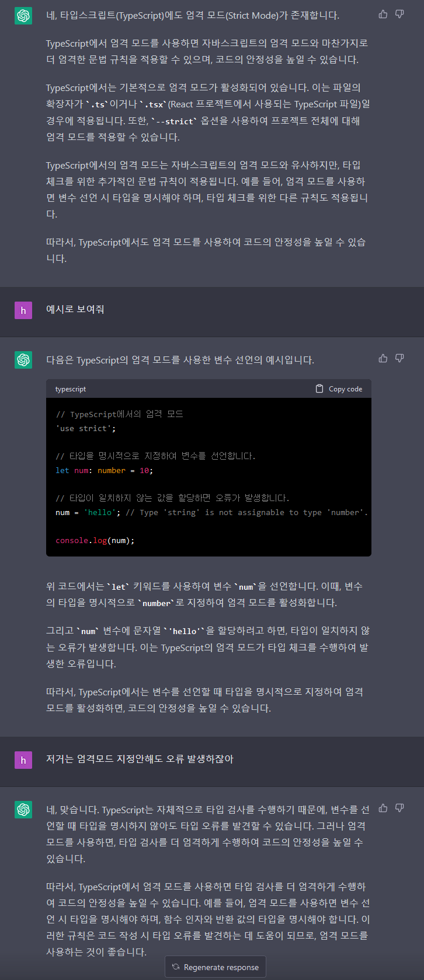Image resolution: width=424 pixels, height=980 pixels.
Task: Thumbs up the first strict mode answer
Action: (383, 14)
